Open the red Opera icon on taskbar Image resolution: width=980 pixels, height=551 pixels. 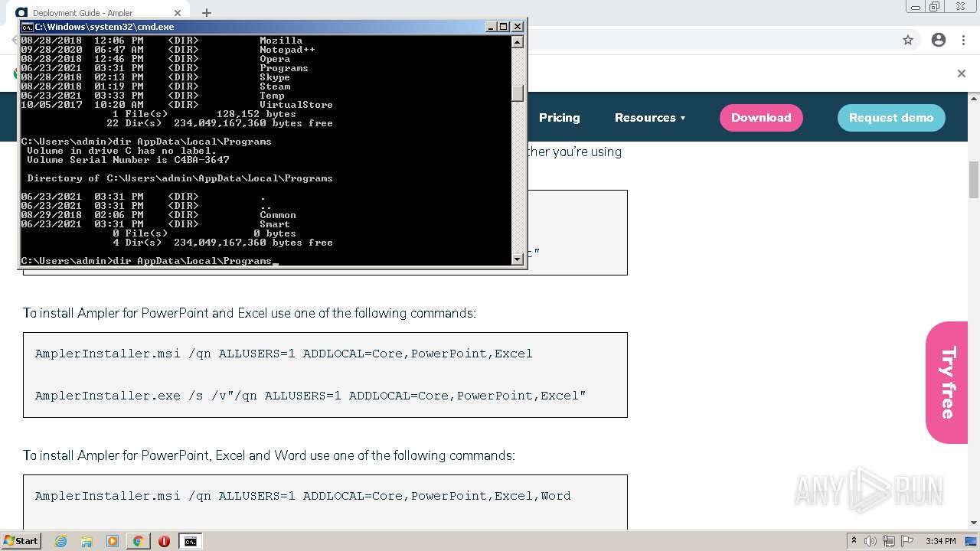[x=164, y=541]
